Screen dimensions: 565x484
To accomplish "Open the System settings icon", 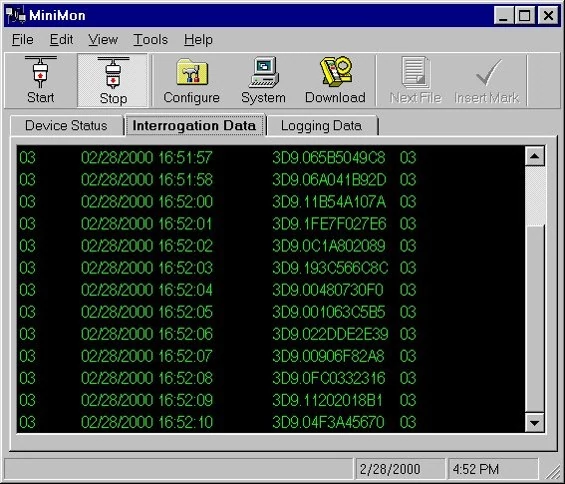I will [264, 72].
